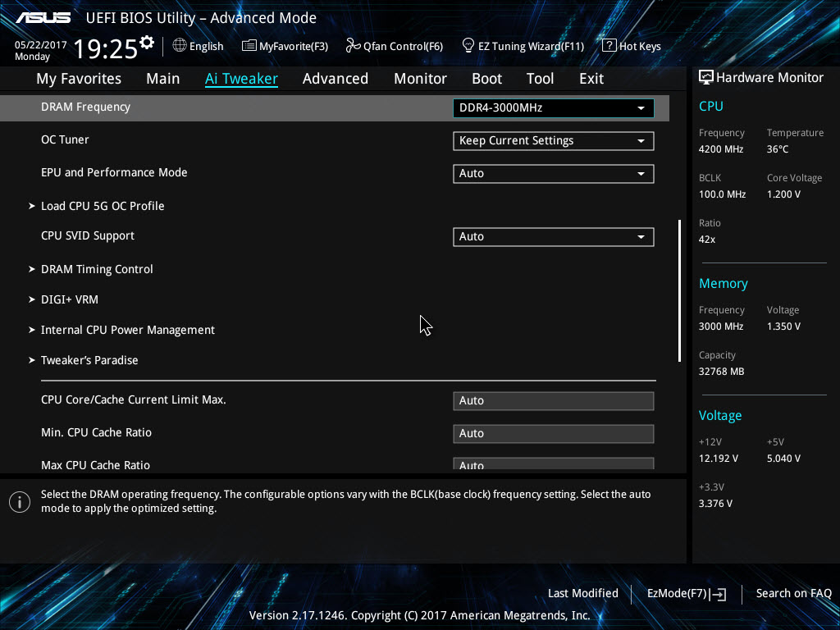840x630 pixels.
Task: Expand Tweaker's Paradise submenu
Action: (x=89, y=360)
